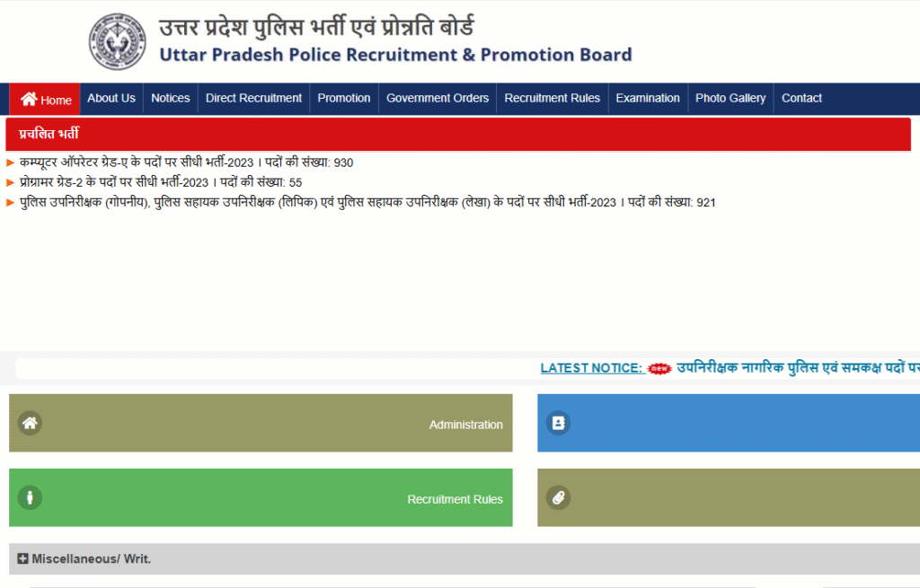Click the red 'new' badge beside latest notice

click(660, 368)
